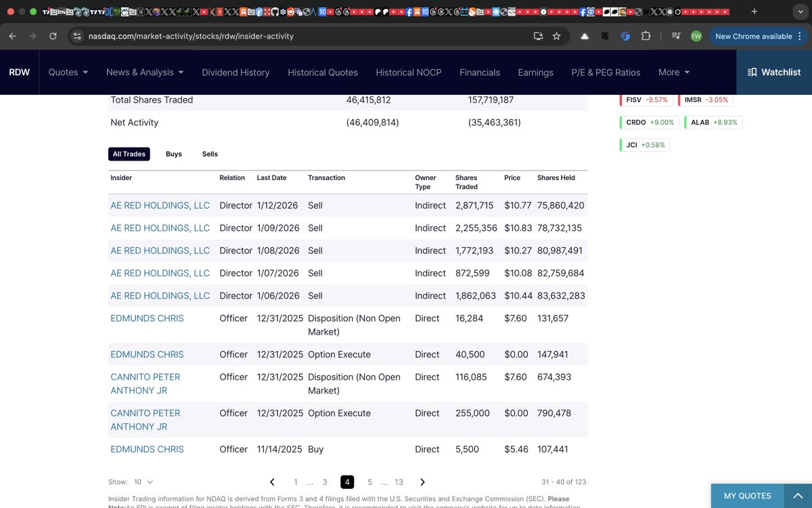
Task: Click the RDW ticker label
Action: 20,72
